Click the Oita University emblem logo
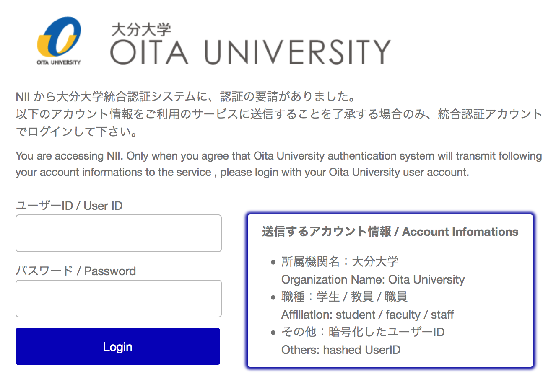This screenshot has height=392, width=556. pos(59,41)
